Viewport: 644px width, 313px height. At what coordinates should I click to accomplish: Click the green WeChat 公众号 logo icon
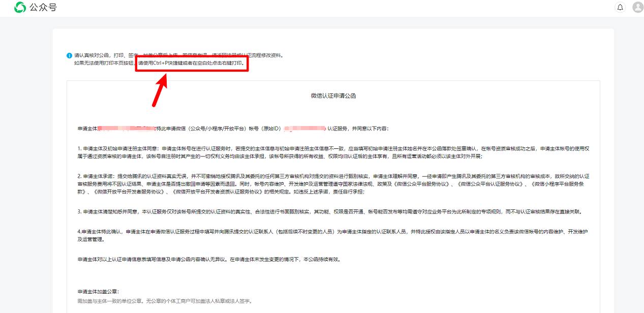pos(20,7)
